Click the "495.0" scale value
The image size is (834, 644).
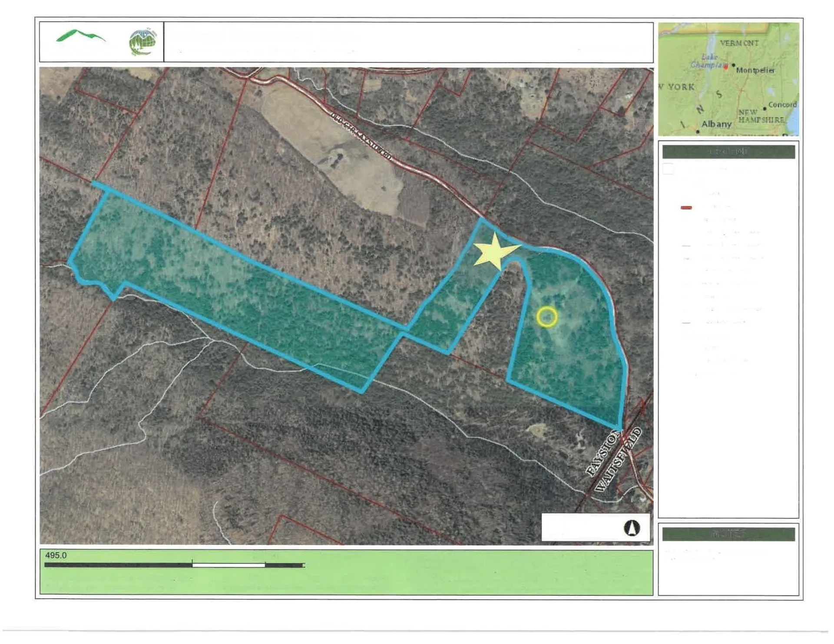(56, 555)
